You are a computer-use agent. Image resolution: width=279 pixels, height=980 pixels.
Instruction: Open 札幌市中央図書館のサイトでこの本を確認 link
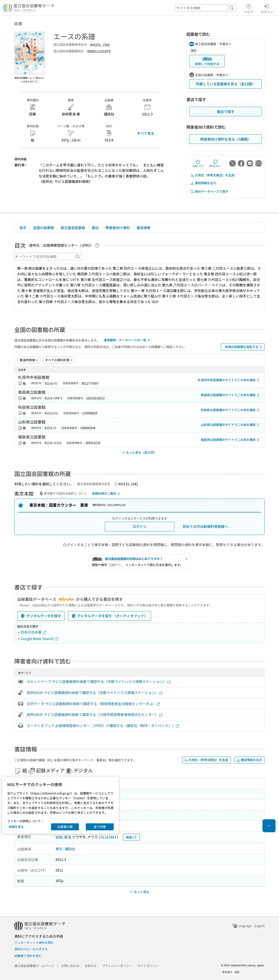coord(228,380)
